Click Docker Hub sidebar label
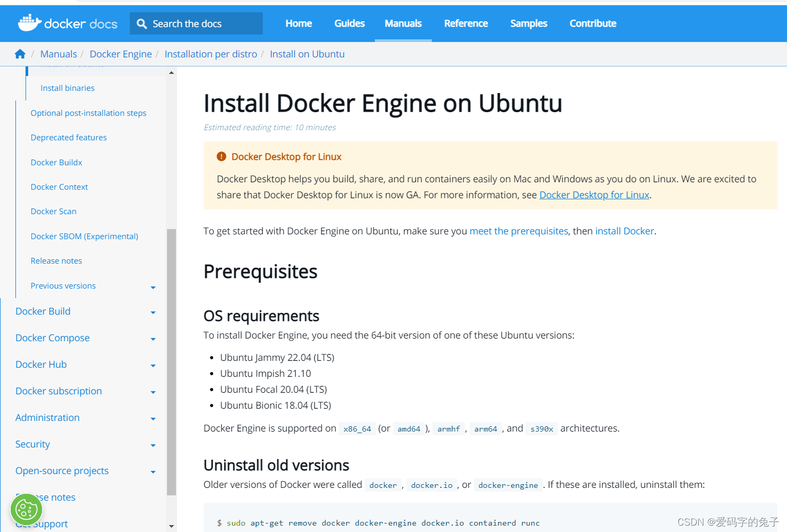Viewport: 787px width, 532px height. point(41,365)
